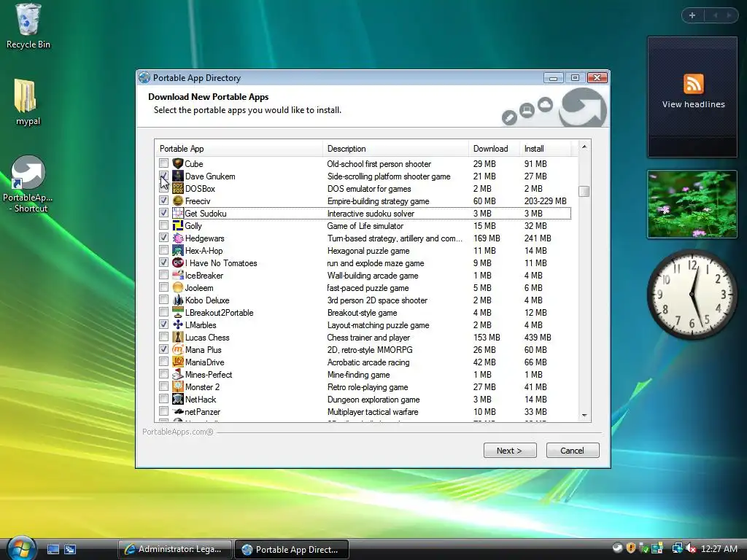Select the Kobo Deluxe row name
Image resolution: width=747 pixels, height=560 pixels.
click(x=207, y=300)
